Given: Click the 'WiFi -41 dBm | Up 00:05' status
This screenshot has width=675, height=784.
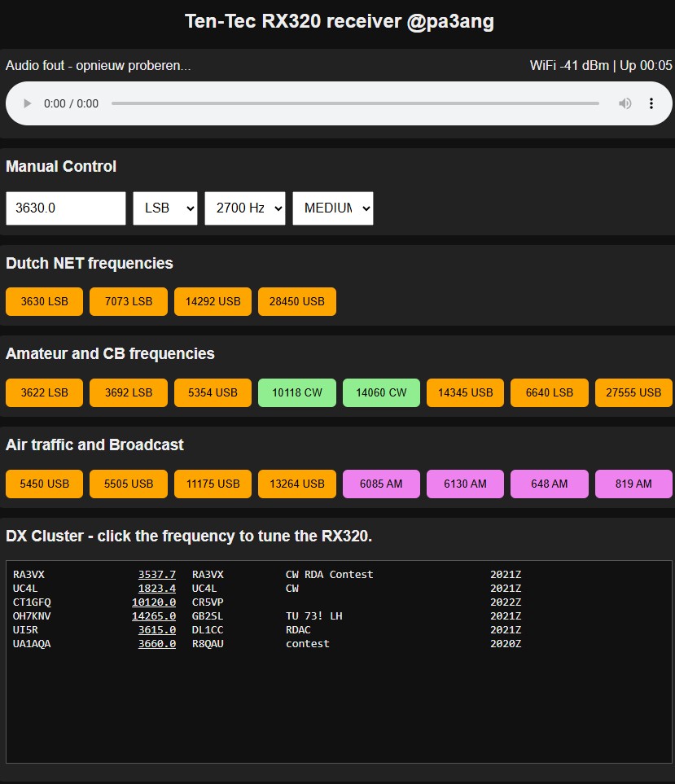Looking at the screenshot, I should coord(601,65).
